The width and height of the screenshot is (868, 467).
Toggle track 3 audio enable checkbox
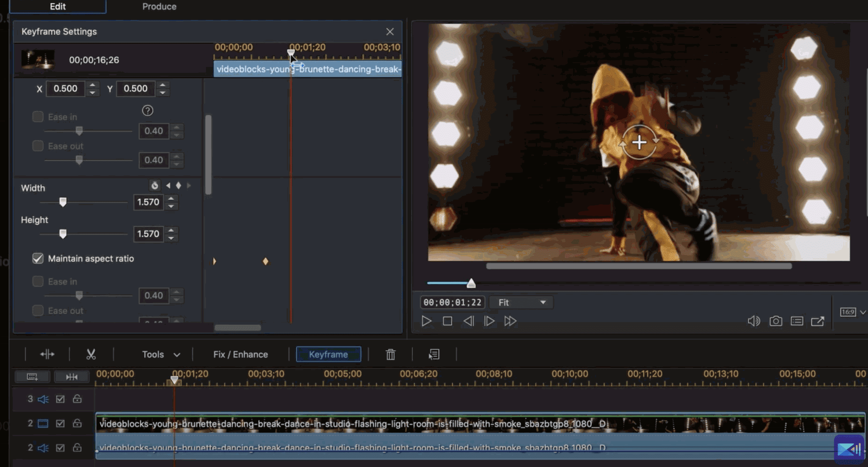point(60,399)
